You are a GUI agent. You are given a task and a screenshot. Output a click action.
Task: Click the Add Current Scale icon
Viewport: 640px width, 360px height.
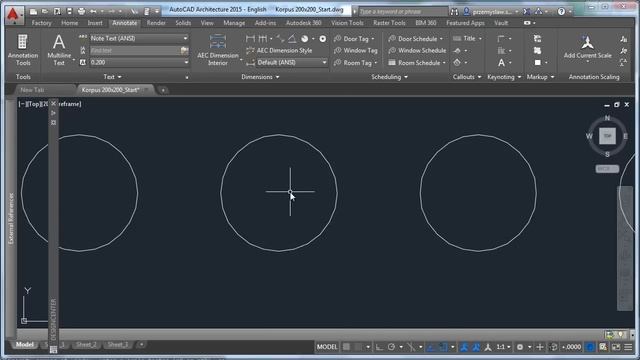click(587, 42)
